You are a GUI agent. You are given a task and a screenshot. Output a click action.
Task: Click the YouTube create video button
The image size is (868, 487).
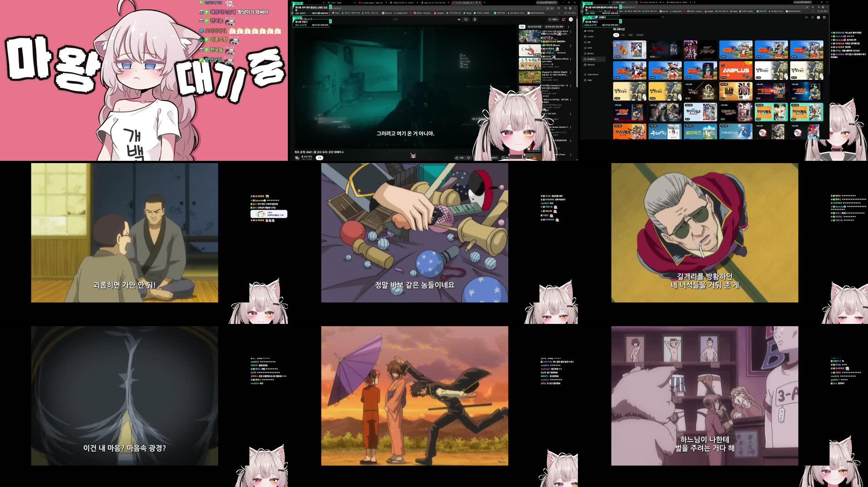point(553,19)
